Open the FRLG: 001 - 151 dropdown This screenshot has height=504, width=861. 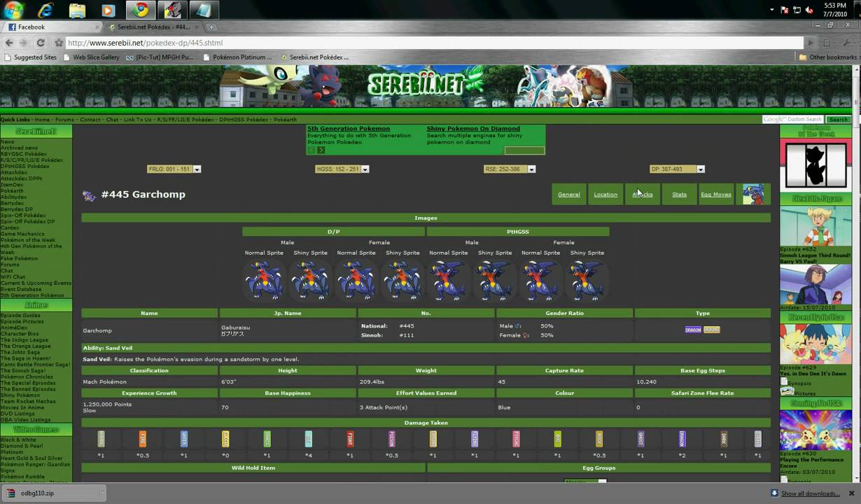tap(174, 169)
